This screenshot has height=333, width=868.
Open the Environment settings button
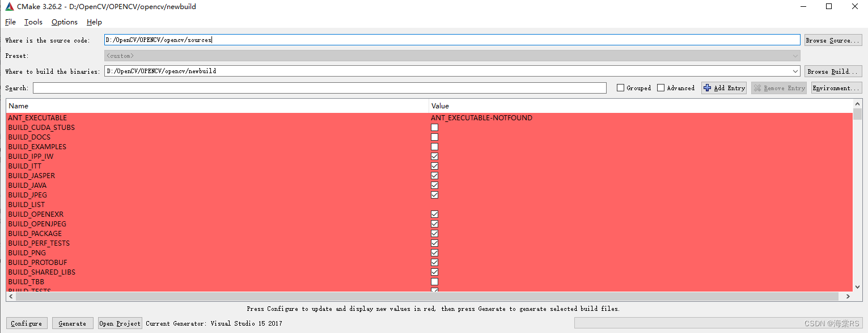click(836, 88)
